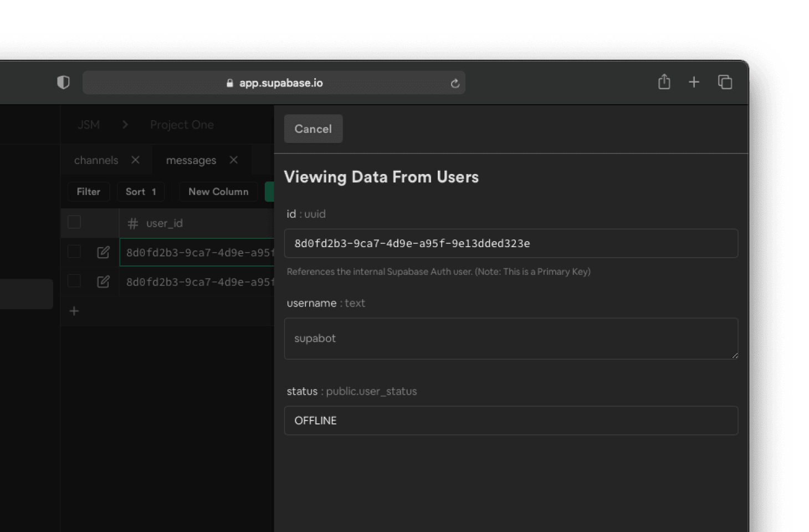Click the tab overview icon

pyautogui.click(x=725, y=81)
